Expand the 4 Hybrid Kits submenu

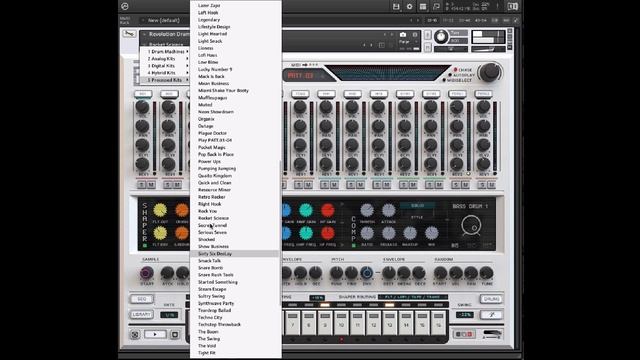[x=165, y=73]
